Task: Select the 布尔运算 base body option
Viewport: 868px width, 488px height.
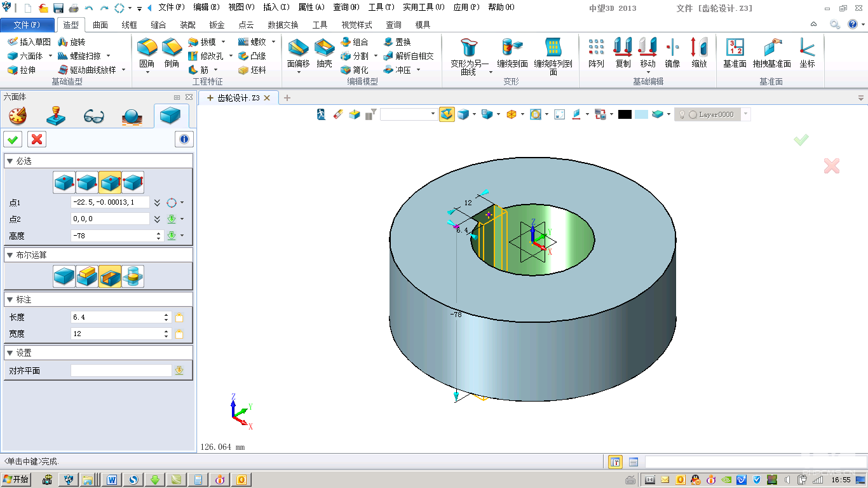Action: (x=64, y=276)
